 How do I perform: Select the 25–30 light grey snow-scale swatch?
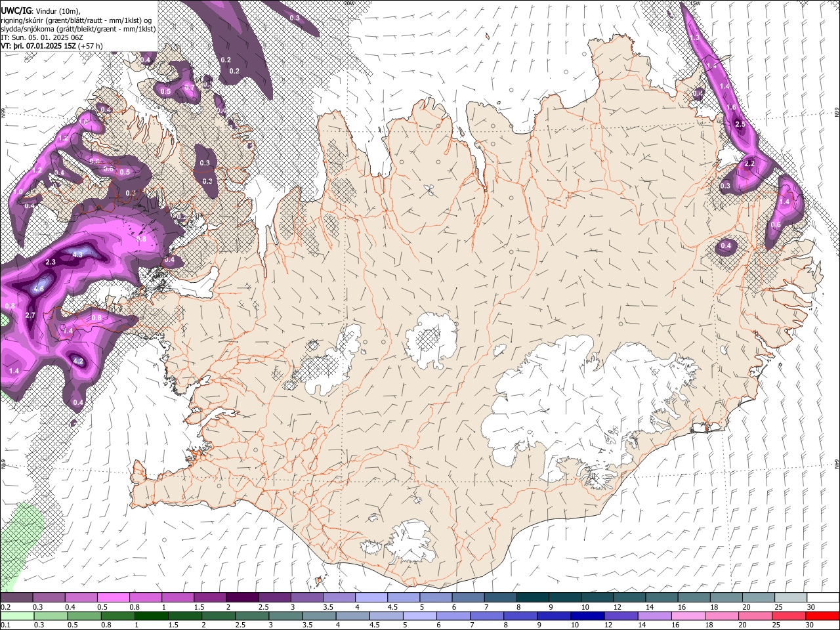791,597
